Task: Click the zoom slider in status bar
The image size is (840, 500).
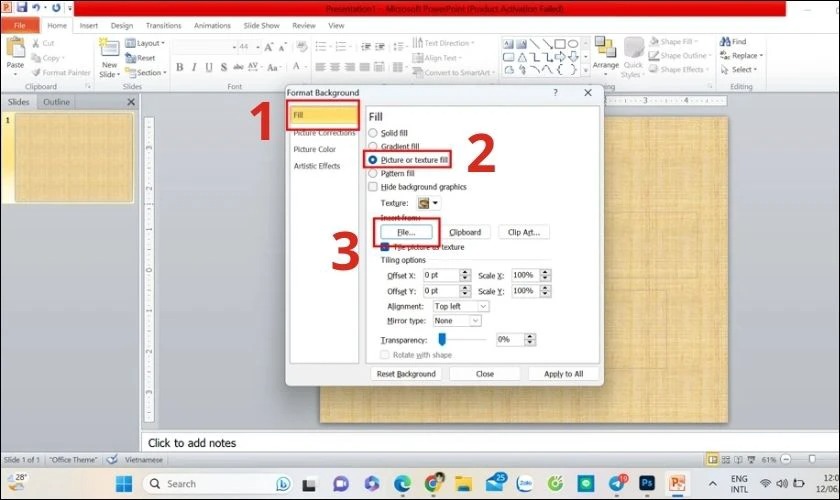Action: (x=812, y=459)
